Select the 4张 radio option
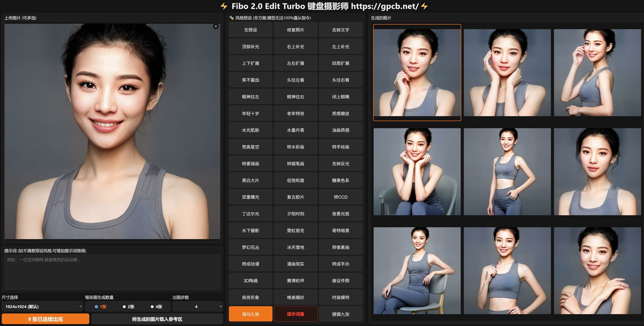Image resolution: width=644 pixels, height=326 pixels. (x=156, y=307)
